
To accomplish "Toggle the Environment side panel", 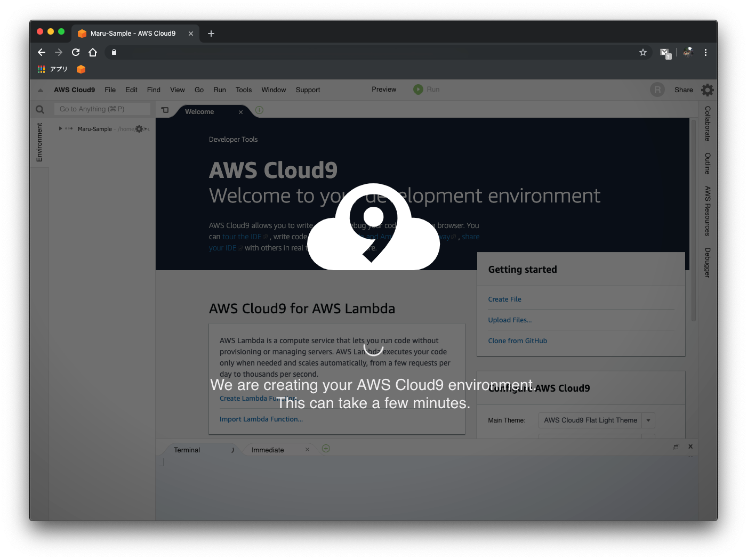I will point(39,142).
